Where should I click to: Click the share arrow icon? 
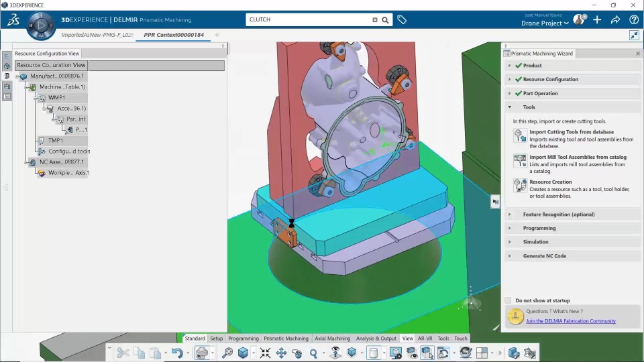[615, 19]
